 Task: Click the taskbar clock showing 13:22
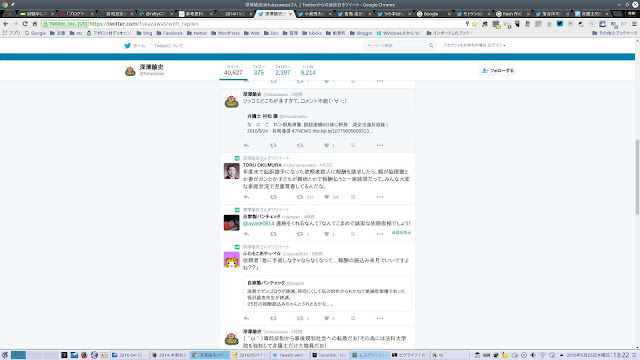621,355
